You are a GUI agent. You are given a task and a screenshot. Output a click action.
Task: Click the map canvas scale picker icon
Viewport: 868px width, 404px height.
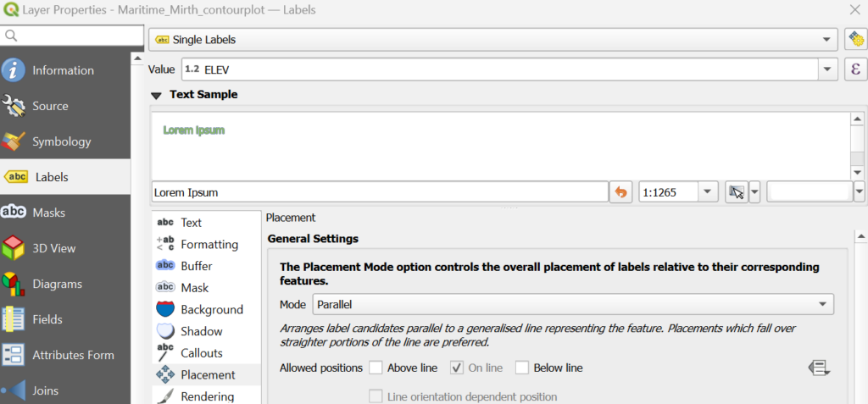[x=737, y=192]
